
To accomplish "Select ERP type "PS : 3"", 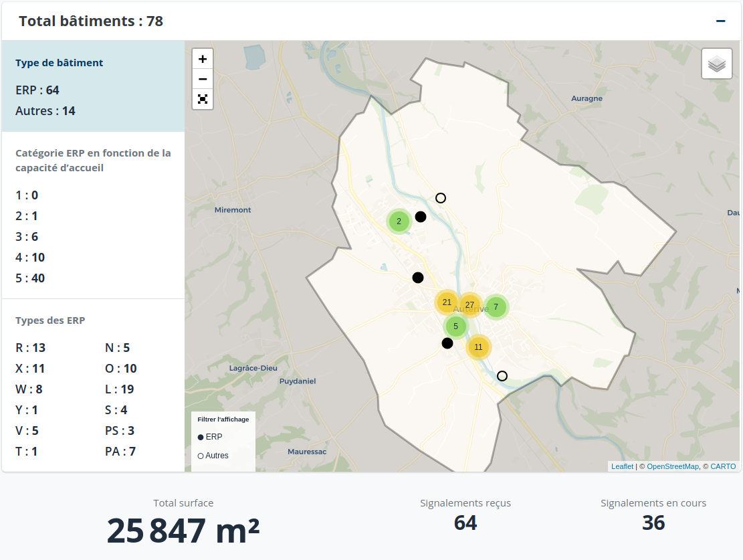I will point(120,431).
